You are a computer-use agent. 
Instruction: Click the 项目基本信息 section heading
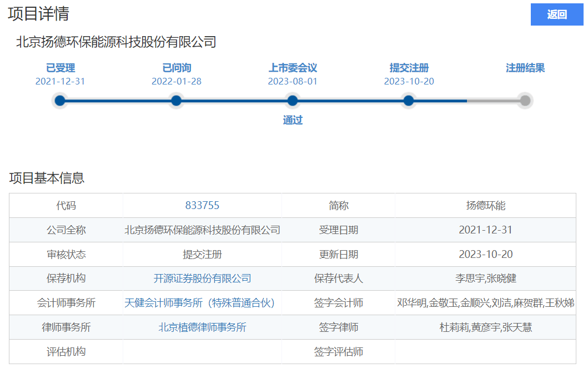pos(47,178)
